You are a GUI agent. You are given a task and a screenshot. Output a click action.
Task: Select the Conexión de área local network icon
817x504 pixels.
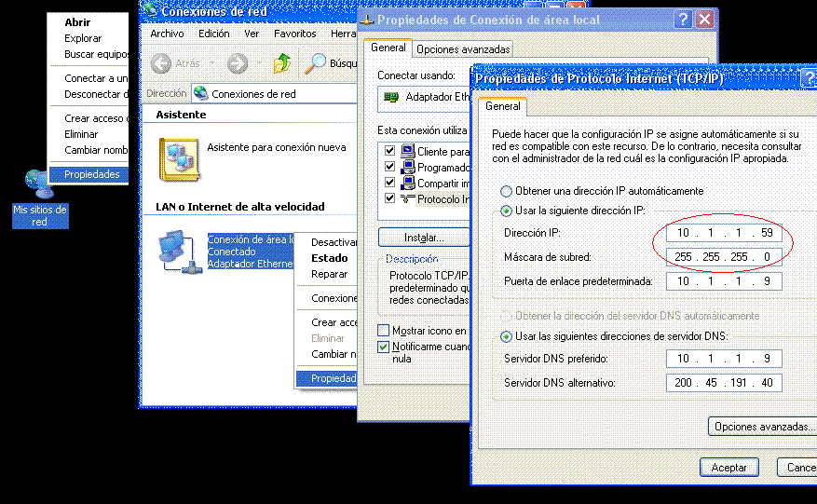click(179, 250)
